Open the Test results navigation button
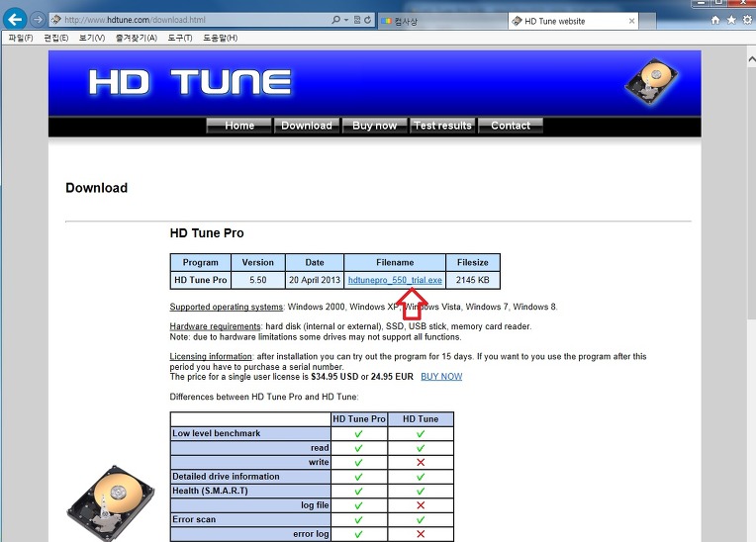 [442, 126]
